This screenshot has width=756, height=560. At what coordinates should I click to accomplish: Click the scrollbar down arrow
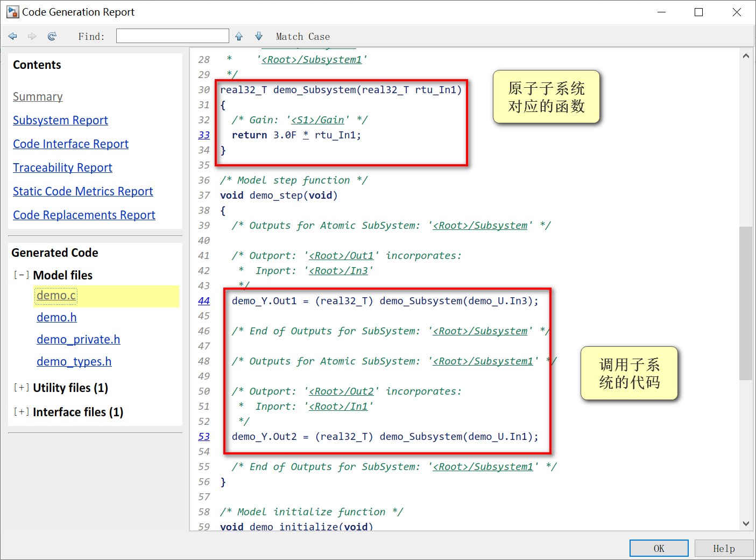746,523
